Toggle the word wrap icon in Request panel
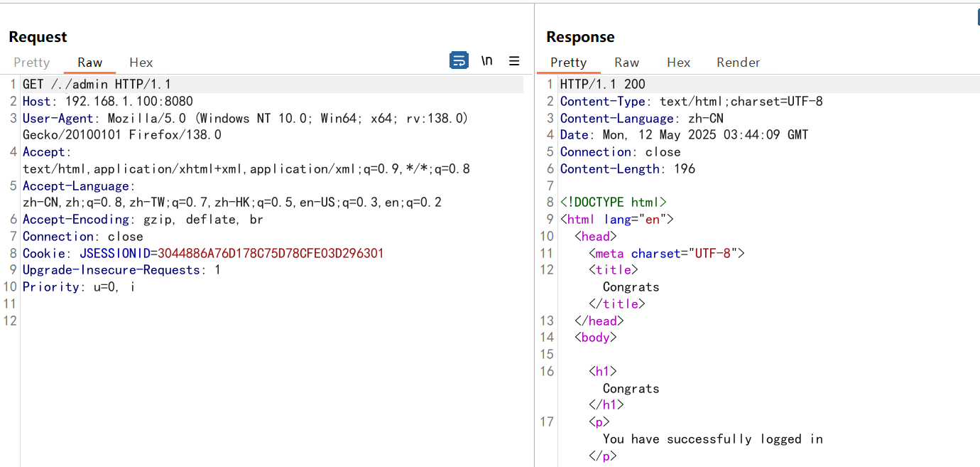The image size is (980, 467). click(x=459, y=60)
